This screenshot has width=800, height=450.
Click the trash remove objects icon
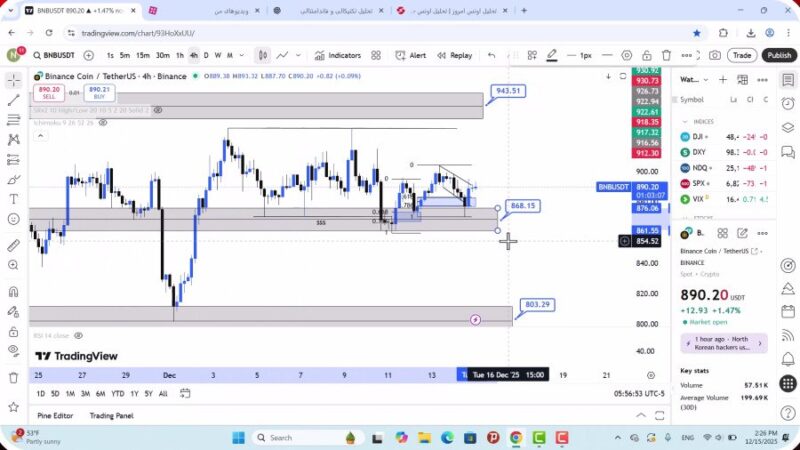click(x=13, y=378)
